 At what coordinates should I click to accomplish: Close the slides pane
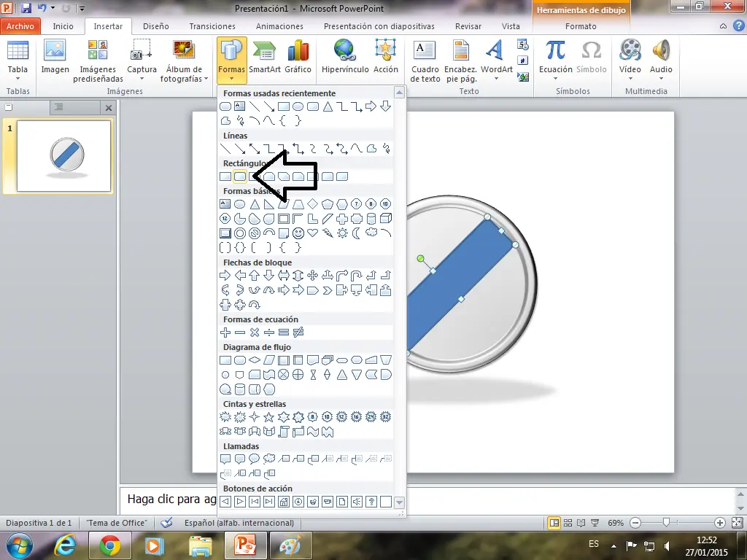coord(109,108)
